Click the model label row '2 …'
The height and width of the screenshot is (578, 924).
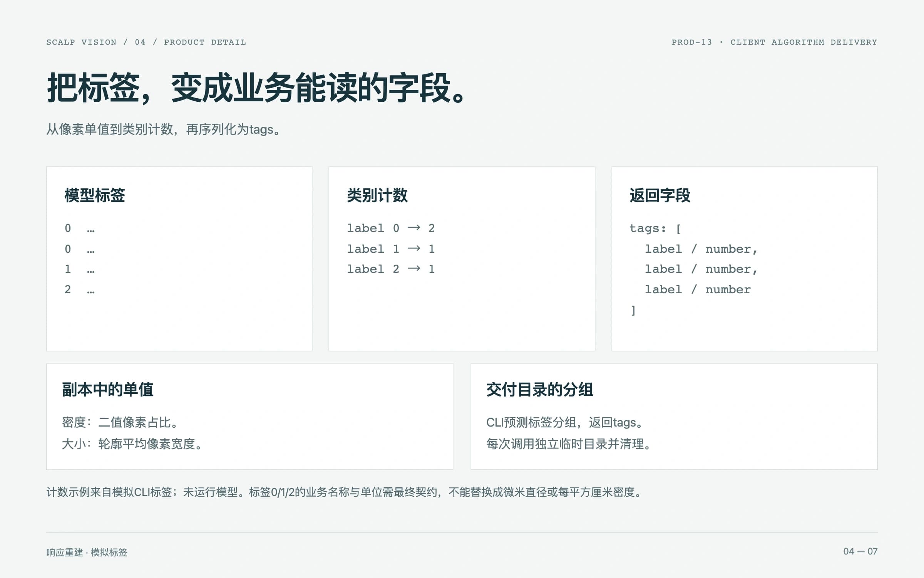click(80, 289)
